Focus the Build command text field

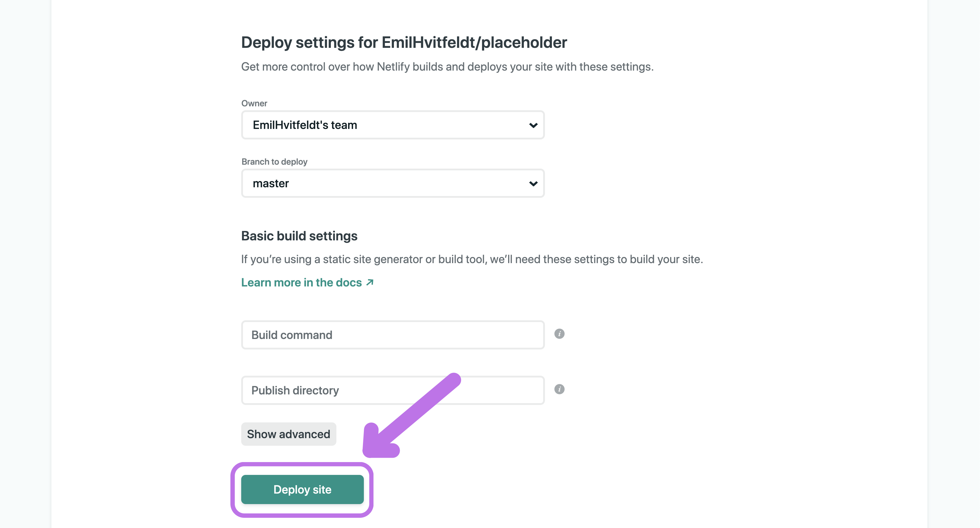coord(392,335)
